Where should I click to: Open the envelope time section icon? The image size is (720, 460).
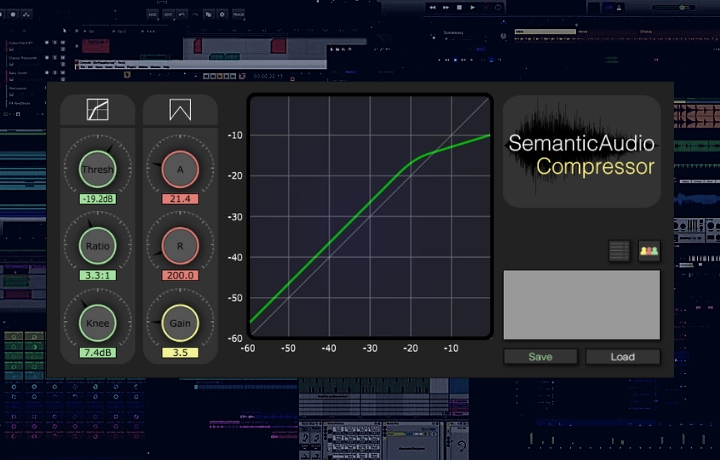180,110
